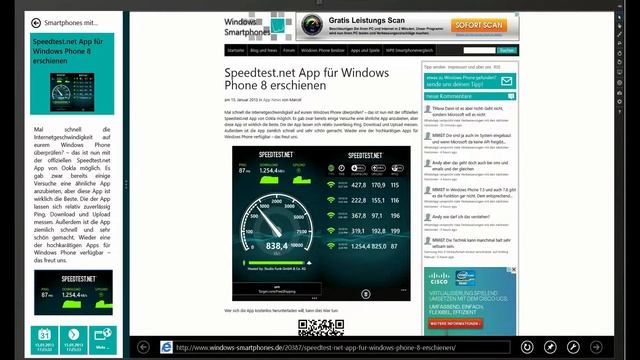Click the 'MMST Die Technik kann' comment

point(471,243)
